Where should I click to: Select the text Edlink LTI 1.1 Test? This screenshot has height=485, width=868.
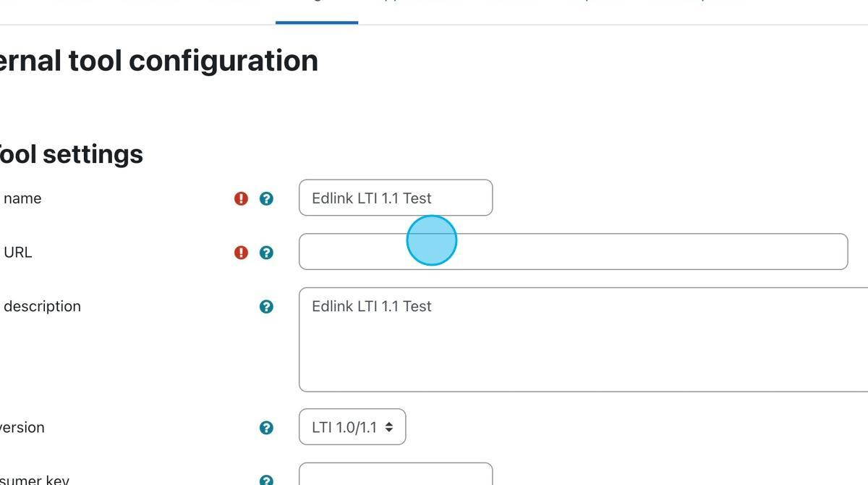[x=372, y=198]
